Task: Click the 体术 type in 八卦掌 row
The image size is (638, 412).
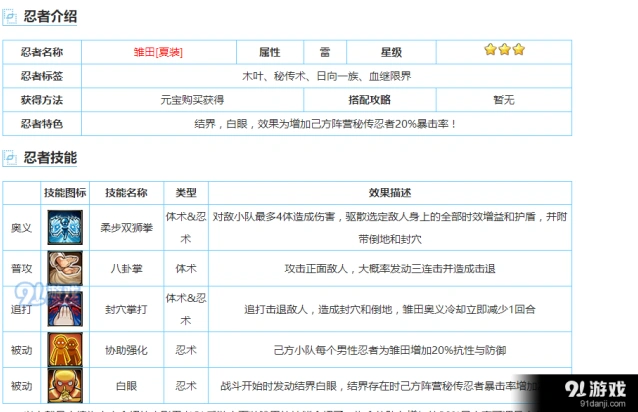Action: coord(186,268)
